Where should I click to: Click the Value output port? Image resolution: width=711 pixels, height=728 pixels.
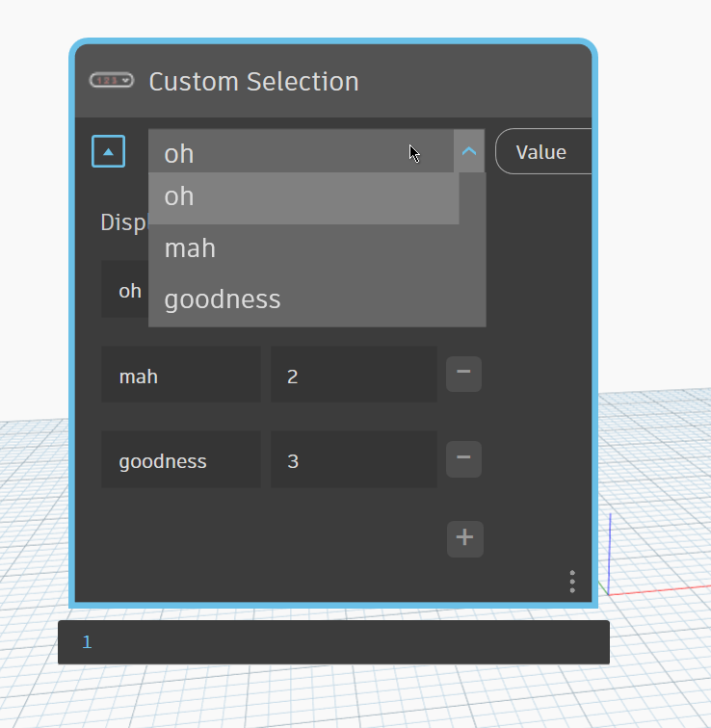[x=543, y=152]
